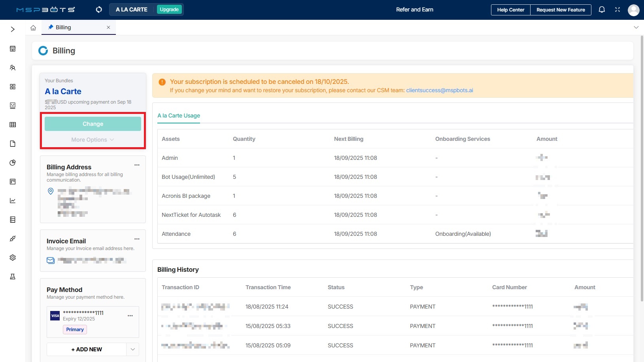Screen dimensions: 644x362
Task: Click the Upgrade button
Action: pos(169,9)
